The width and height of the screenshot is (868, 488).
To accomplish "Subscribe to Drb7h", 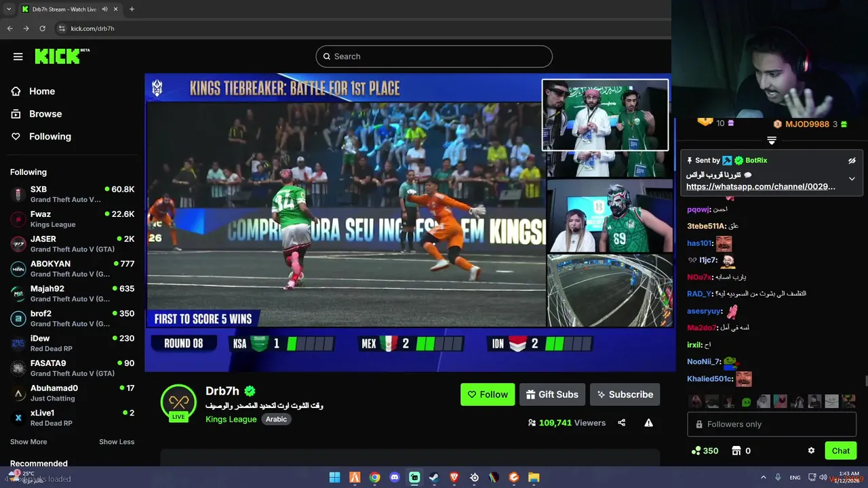I will click(x=625, y=394).
